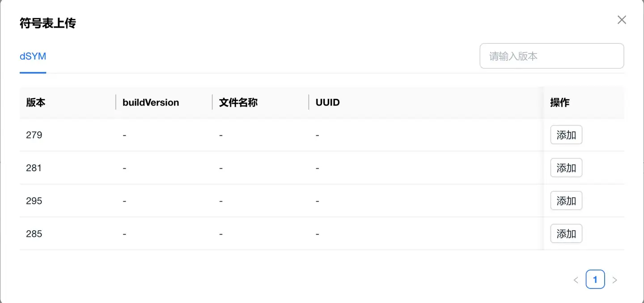Click 添加 for version 279
The height and width of the screenshot is (303, 644).
[566, 135]
